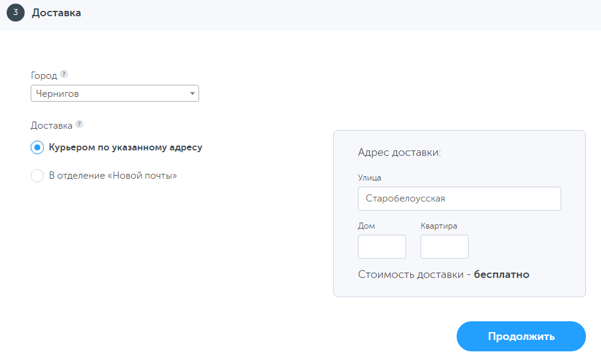Click the Город field label
The image size is (601, 364).
pos(44,76)
